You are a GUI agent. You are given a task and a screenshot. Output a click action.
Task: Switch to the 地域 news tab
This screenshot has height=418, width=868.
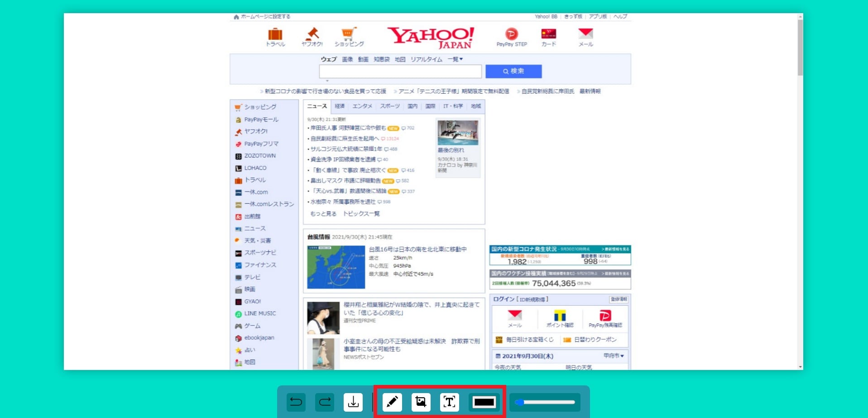point(476,106)
